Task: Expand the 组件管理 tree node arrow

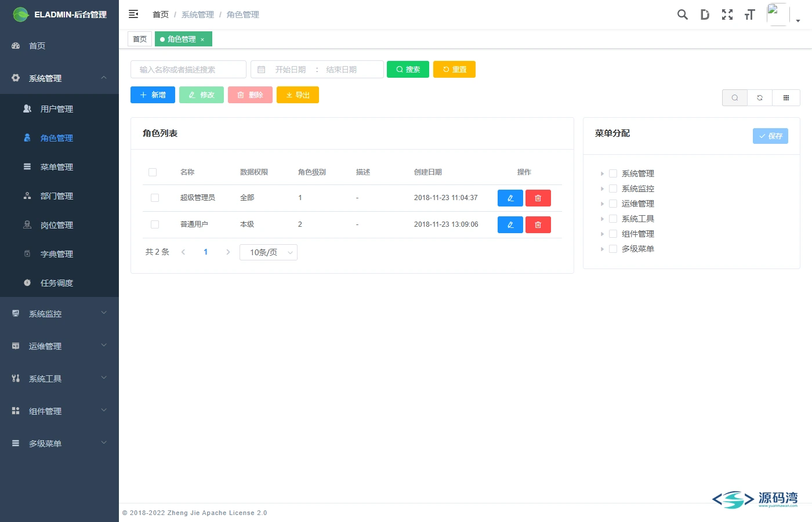Action: point(602,234)
